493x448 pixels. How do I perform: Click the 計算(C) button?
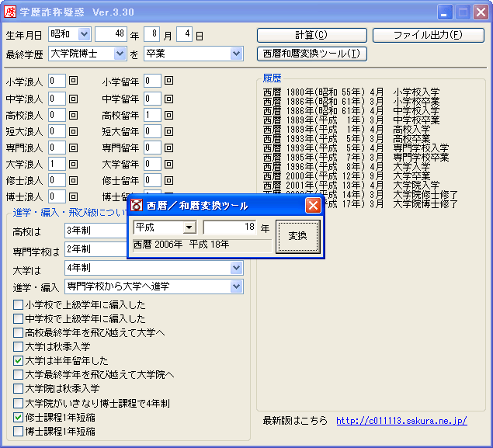(311, 35)
